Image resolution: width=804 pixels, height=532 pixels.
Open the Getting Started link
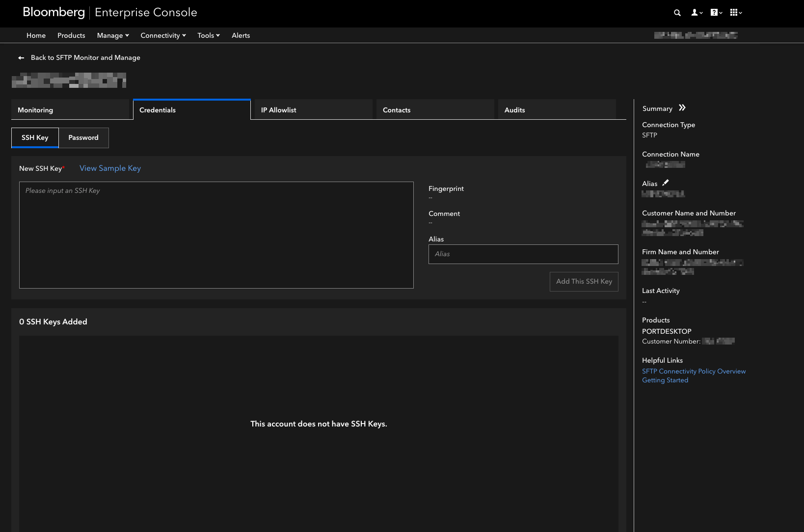[665, 380]
